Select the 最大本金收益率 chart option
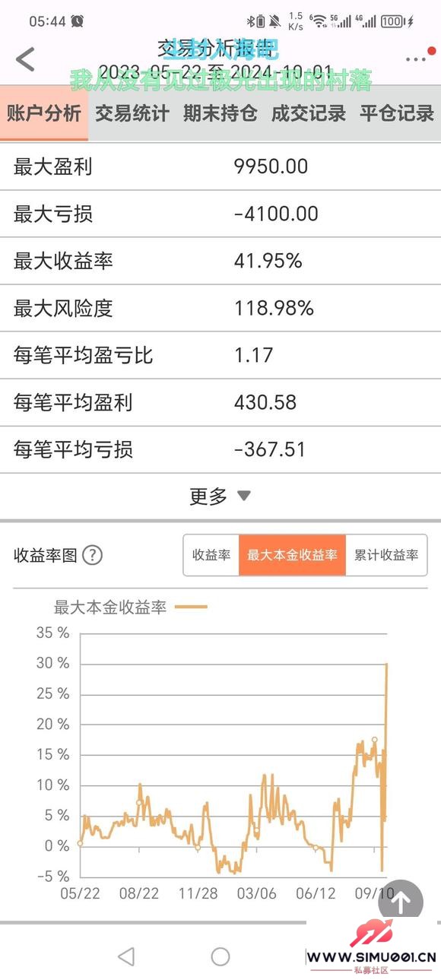The width and height of the screenshot is (441, 980). click(x=292, y=555)
